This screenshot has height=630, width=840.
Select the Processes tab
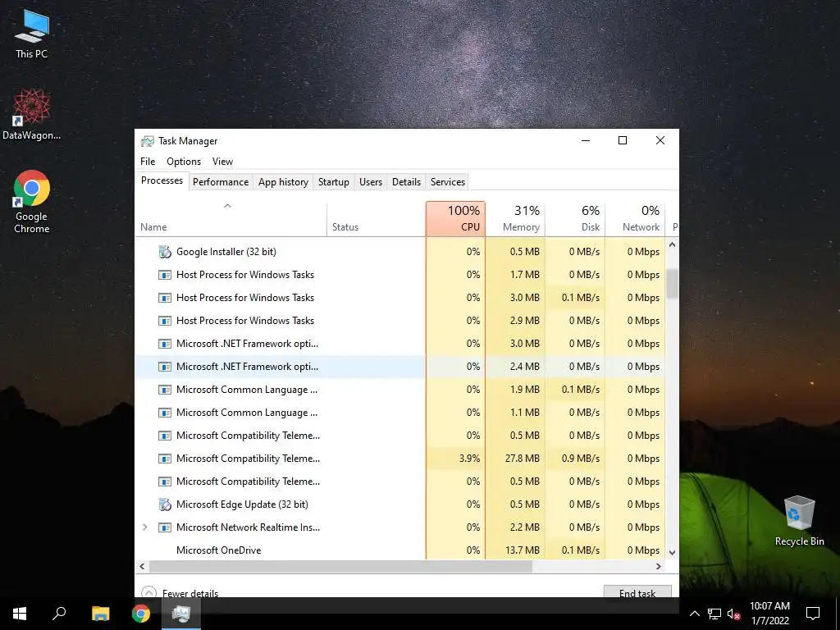[162, 180]
